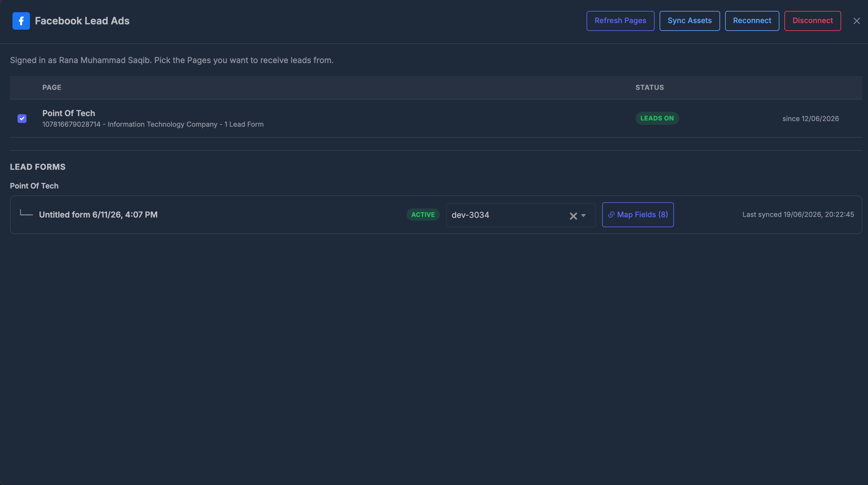Click the Last synced 19/06/2026 timestamp
Viewport: 868px width, 485px height.
[x=798, y=215]
